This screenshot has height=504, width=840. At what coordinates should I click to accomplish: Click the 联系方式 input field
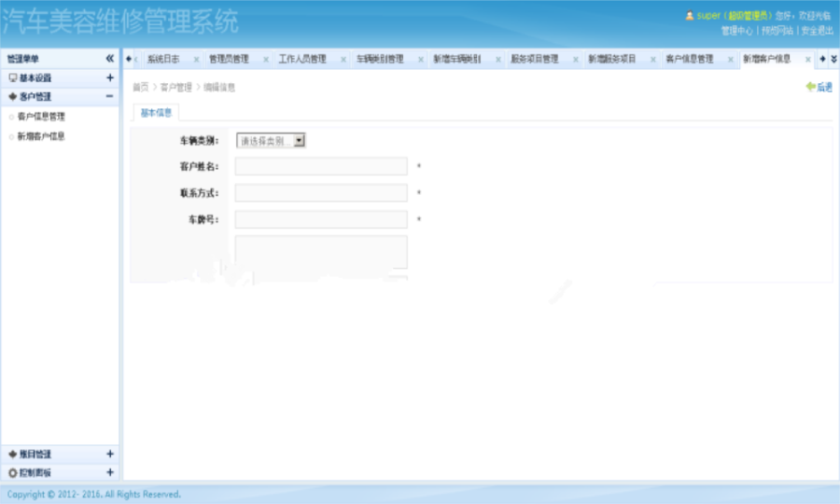click(x=321, y=193)
